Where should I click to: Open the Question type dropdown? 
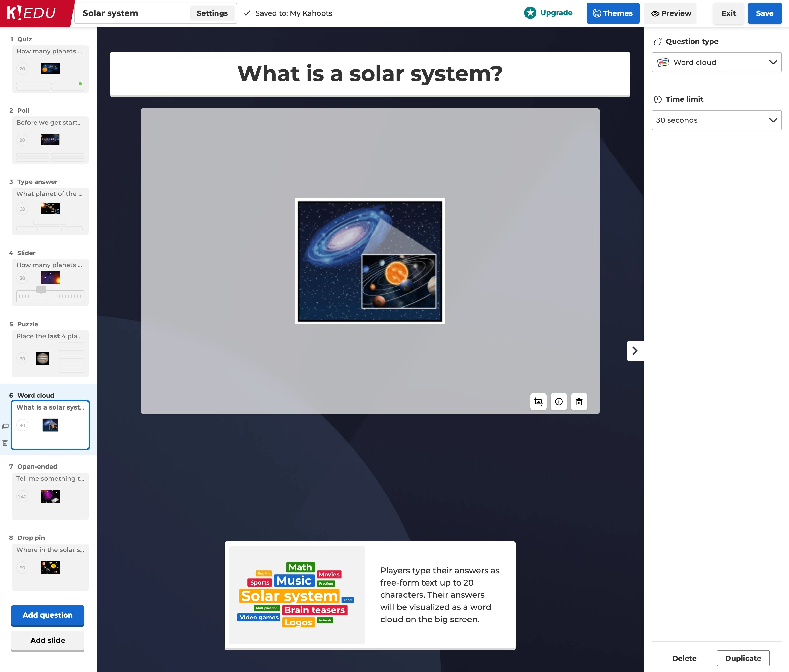click(x=716, y=62)
